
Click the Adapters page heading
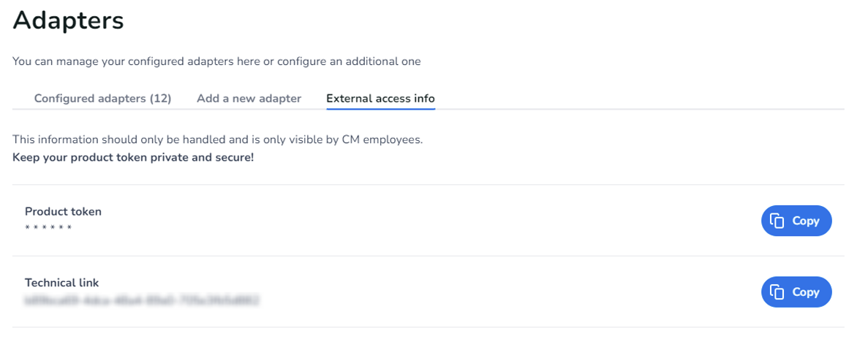click(x=68, y=20)
